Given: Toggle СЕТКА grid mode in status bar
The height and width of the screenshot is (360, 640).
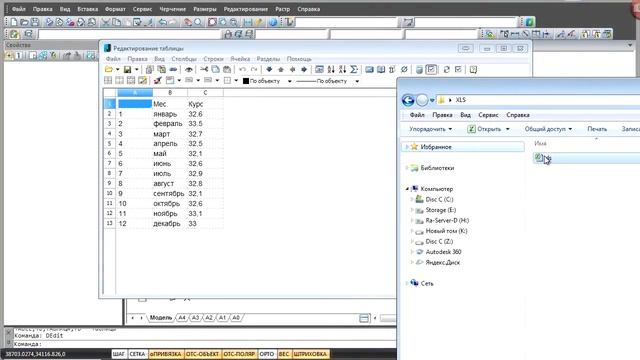Looking at the screenshot, I should tap(138, 354).
